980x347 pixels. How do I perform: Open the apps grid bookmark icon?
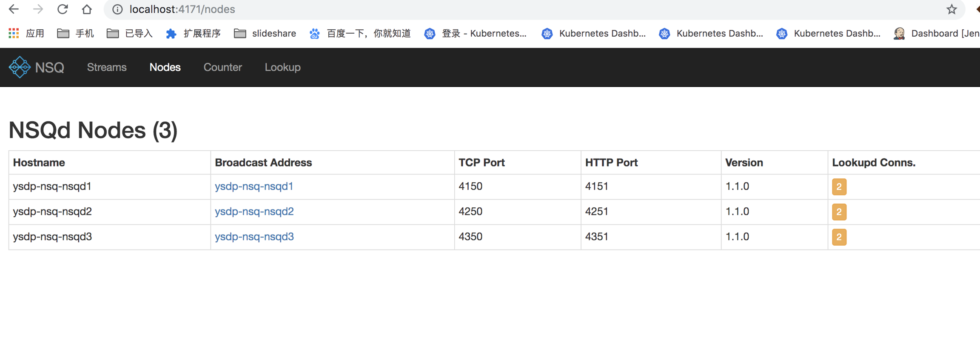pyautogui.click(x=14, y=33)
